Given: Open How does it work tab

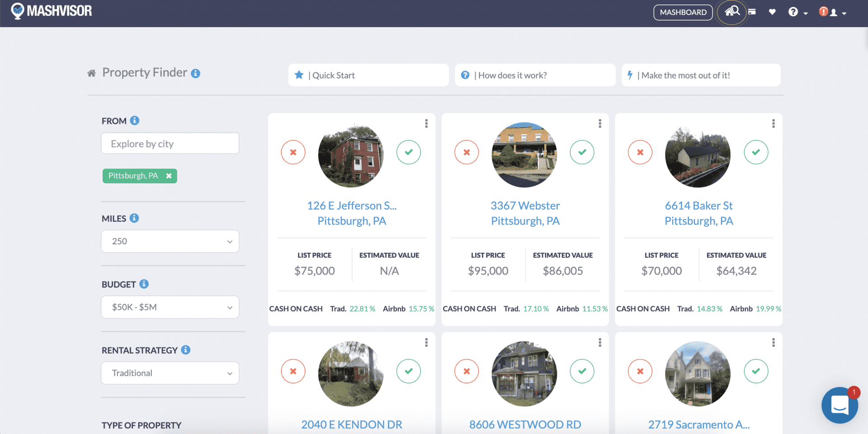Looking at the screenshot, I should tap(535, 75).
